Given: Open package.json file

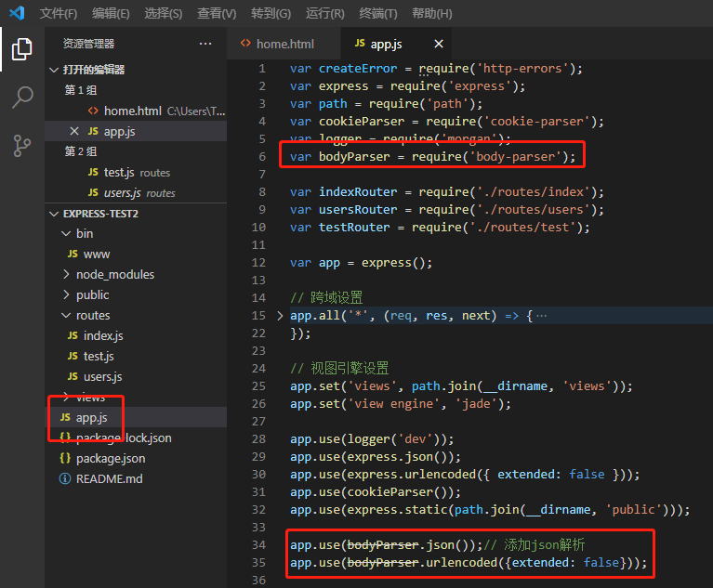Looking at the screenshot, I should pos(136,458).
